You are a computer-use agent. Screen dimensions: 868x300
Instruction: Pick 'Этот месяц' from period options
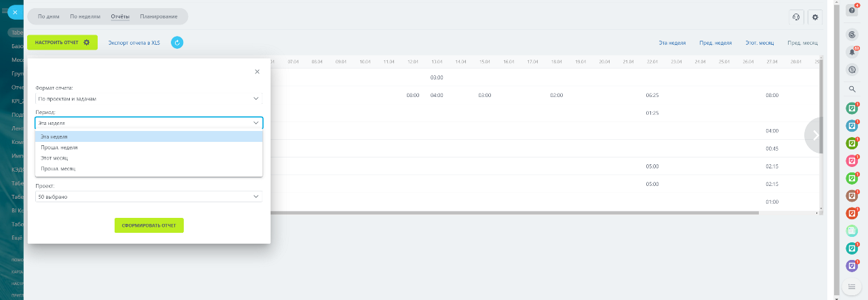click(x=149, y=157)
